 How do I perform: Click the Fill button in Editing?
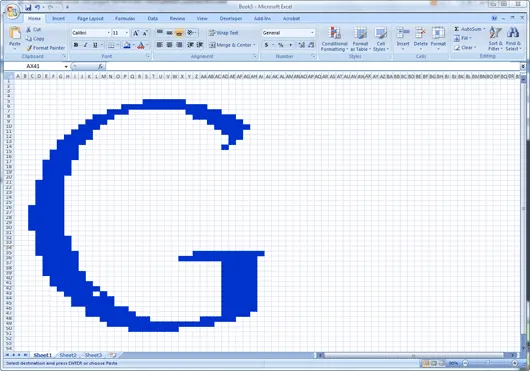tap(463, 38)
